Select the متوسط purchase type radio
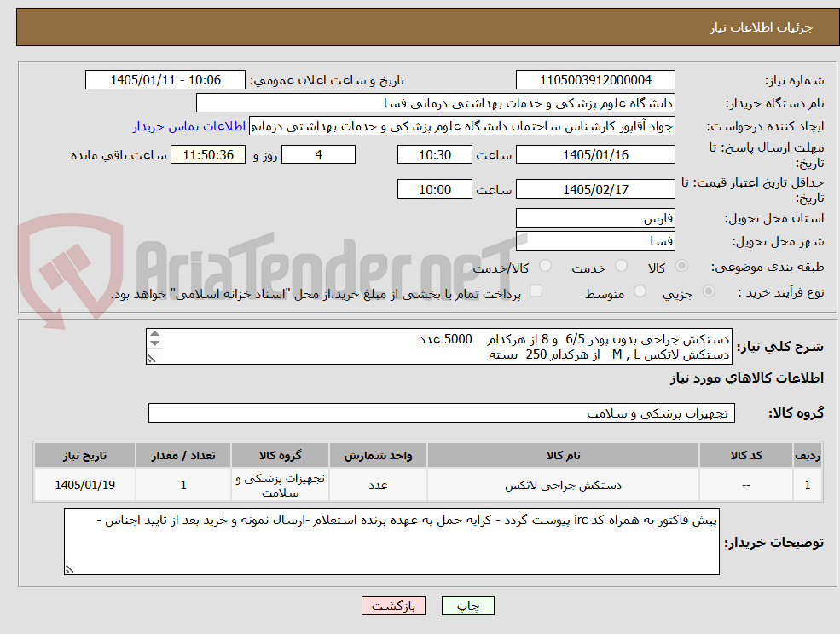The height and width of the screenshot is (634, 840). click(640, 291)
